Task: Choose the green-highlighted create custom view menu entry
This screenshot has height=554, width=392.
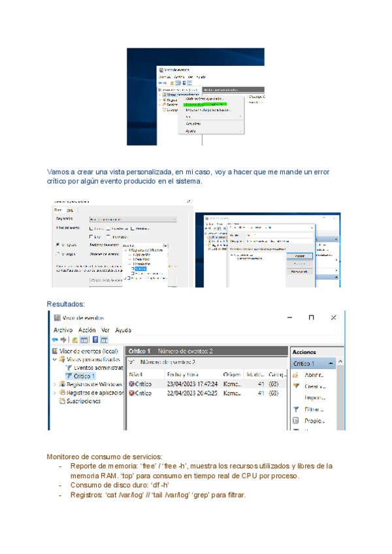Action: [205, 105]
